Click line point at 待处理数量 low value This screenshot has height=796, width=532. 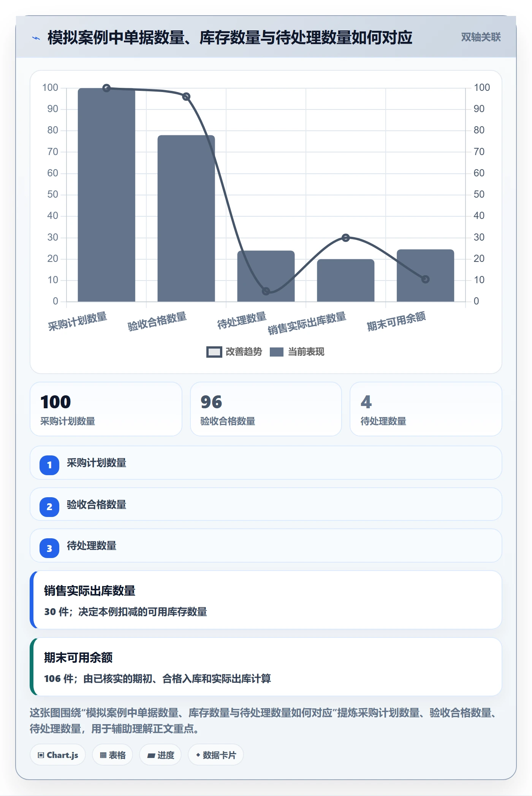(266, 291)
